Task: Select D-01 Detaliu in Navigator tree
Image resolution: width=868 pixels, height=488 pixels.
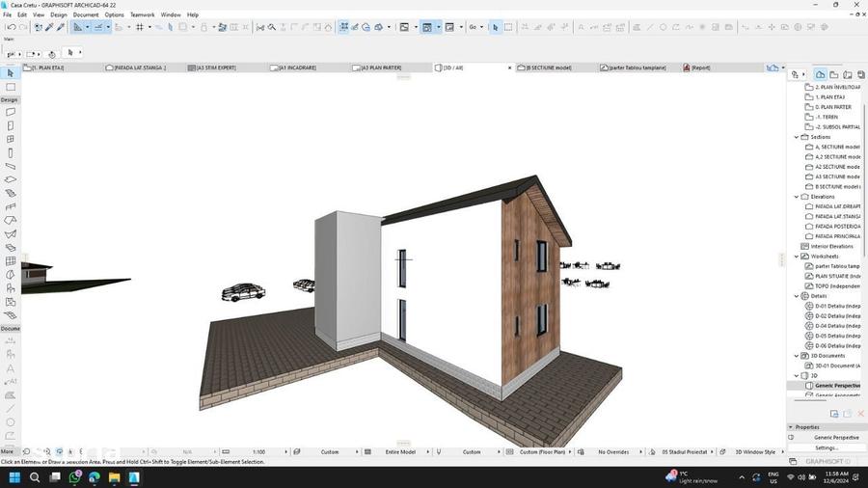Action: [837, 307]
